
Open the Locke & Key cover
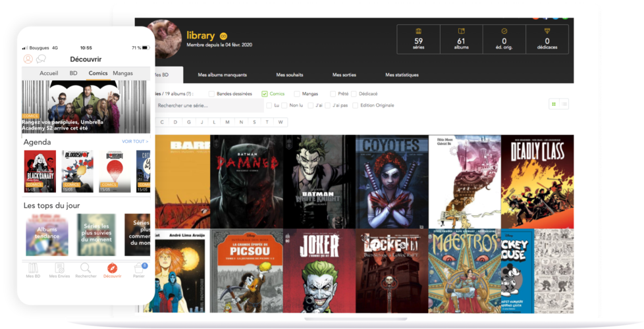[x=392, y=271]
